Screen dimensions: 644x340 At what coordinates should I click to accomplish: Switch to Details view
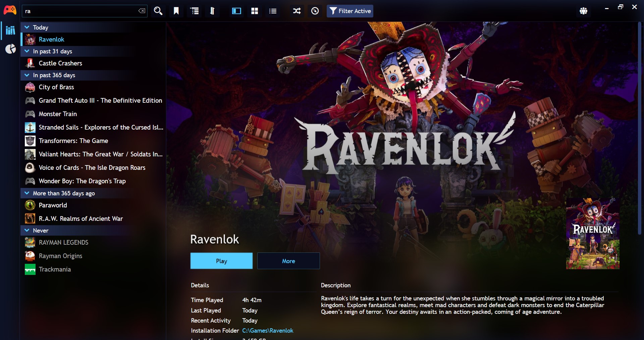click(236, 11)
